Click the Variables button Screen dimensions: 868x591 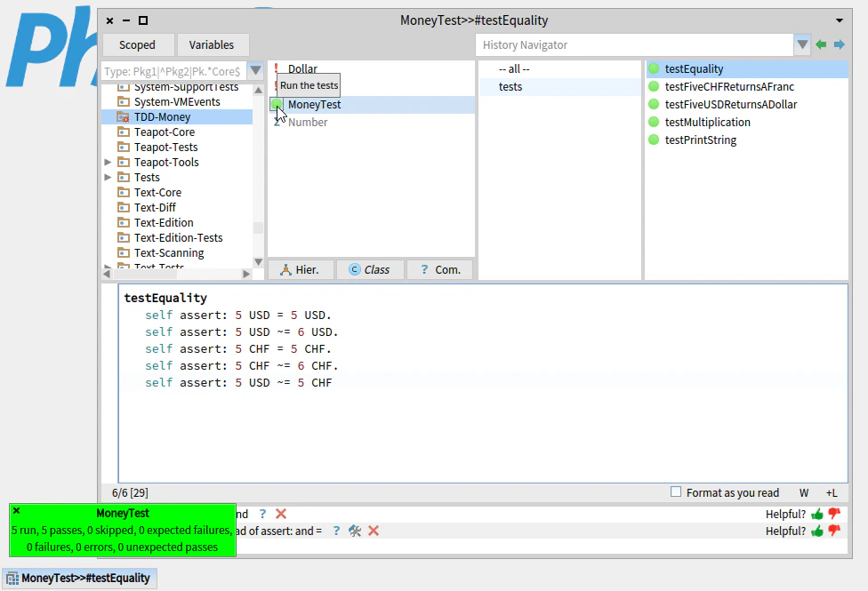[x=212, y=44]
